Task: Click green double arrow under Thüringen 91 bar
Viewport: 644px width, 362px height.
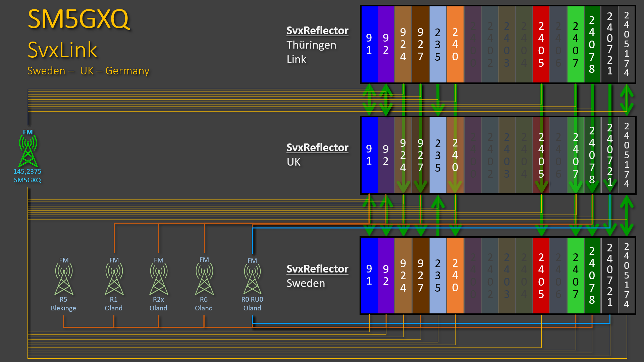Action: click(369, 100)
